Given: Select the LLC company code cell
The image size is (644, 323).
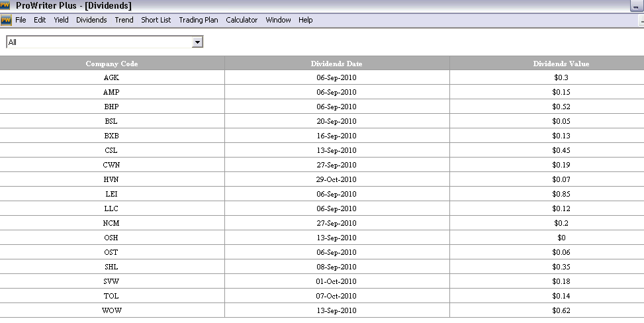Looking at the screenshot, I should (112, 208).
